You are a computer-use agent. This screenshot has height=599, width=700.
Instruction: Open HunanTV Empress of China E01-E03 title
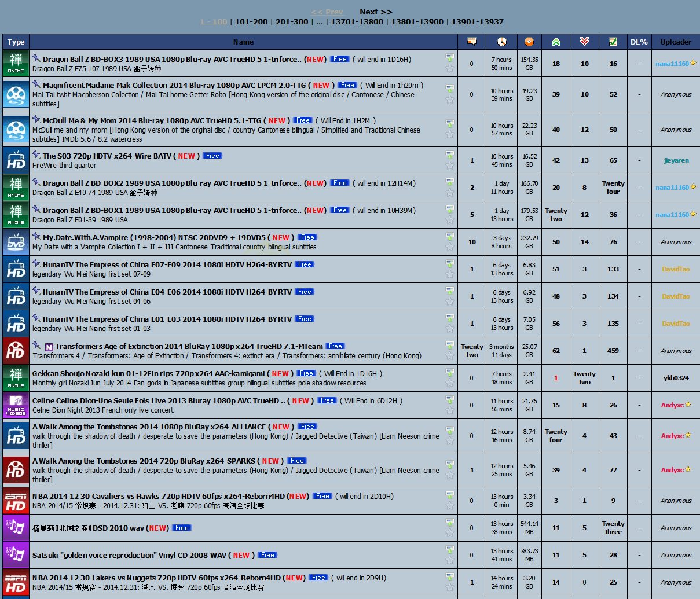point(167,319)
